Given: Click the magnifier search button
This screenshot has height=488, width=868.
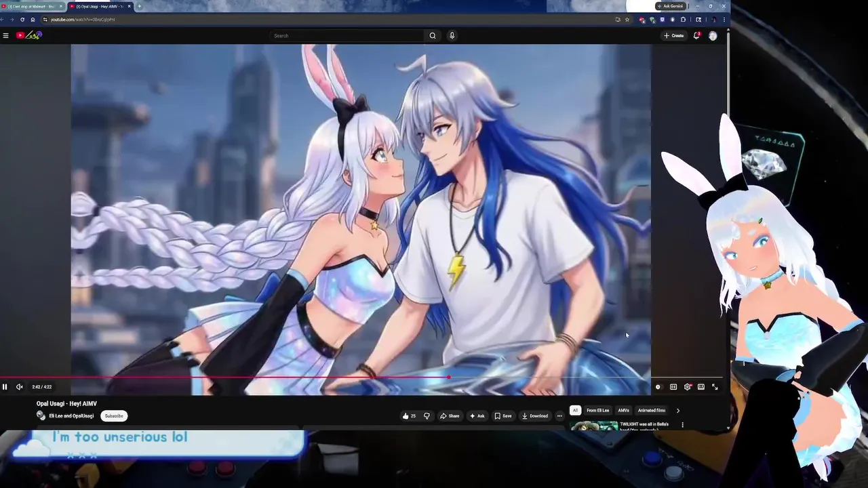Looking at the screenshot, I should [x=433, y=35].
